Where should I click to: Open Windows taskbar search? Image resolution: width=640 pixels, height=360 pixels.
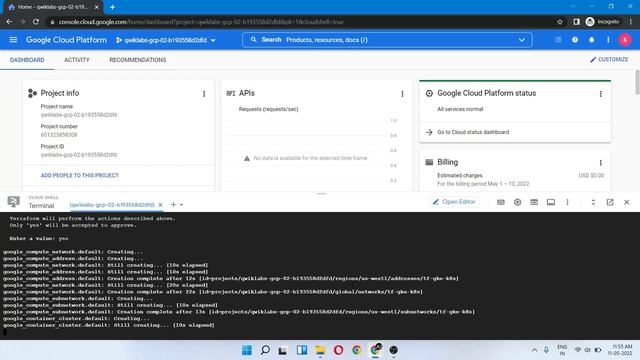tap(265, 350)
